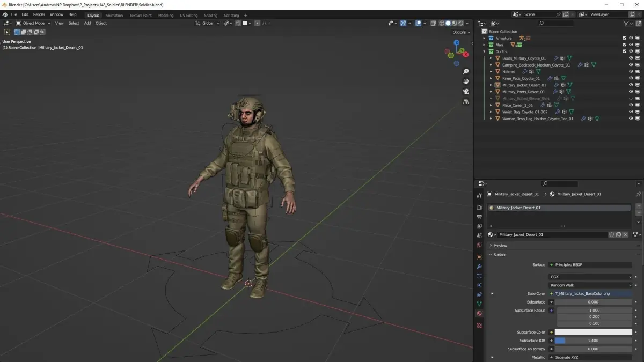
Task: Toggle X-ray view icon in viewport header
Action: click(433, 23)
